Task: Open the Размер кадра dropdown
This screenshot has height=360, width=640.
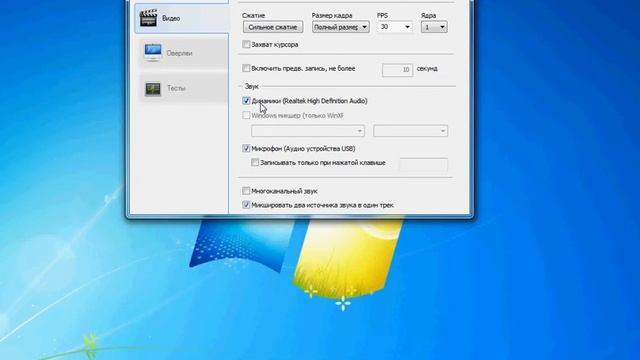Action: [341, 27]
